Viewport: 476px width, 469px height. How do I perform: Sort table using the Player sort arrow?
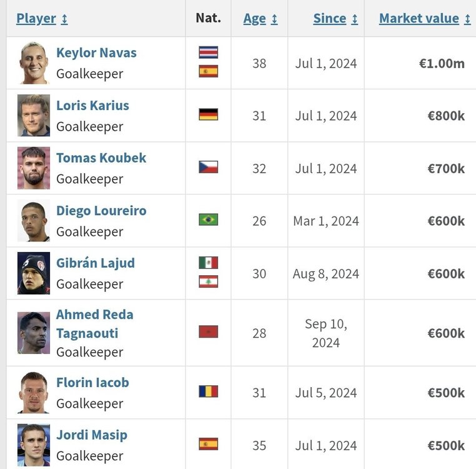click(x=64, y=19)
